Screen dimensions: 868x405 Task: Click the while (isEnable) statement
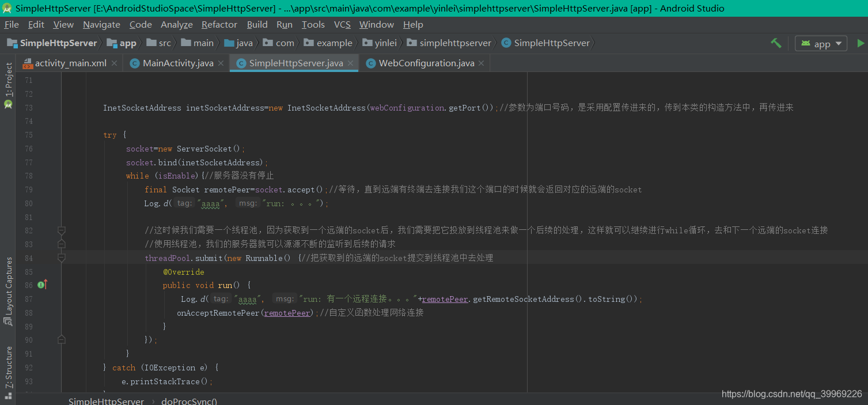pyautogui.click(x=164, y=176)
